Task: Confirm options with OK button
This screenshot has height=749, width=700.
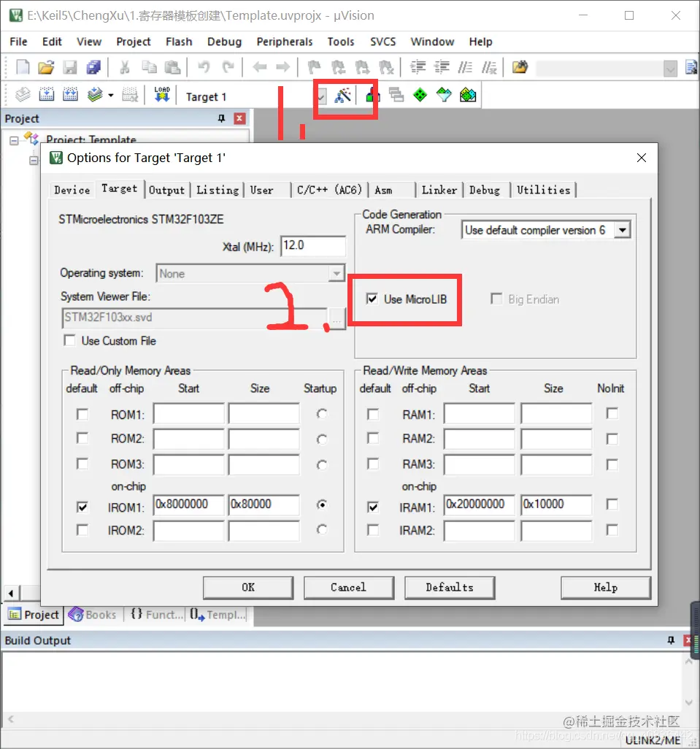Action: tap(248, 588)
